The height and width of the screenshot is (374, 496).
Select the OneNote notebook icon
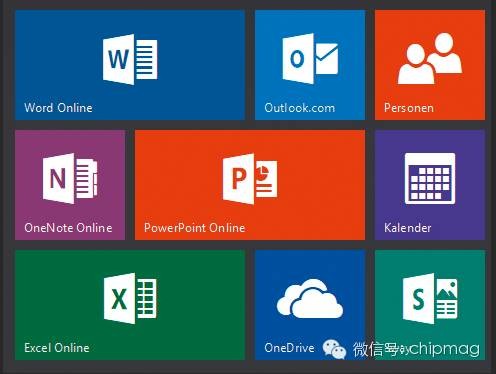[70, 178]
